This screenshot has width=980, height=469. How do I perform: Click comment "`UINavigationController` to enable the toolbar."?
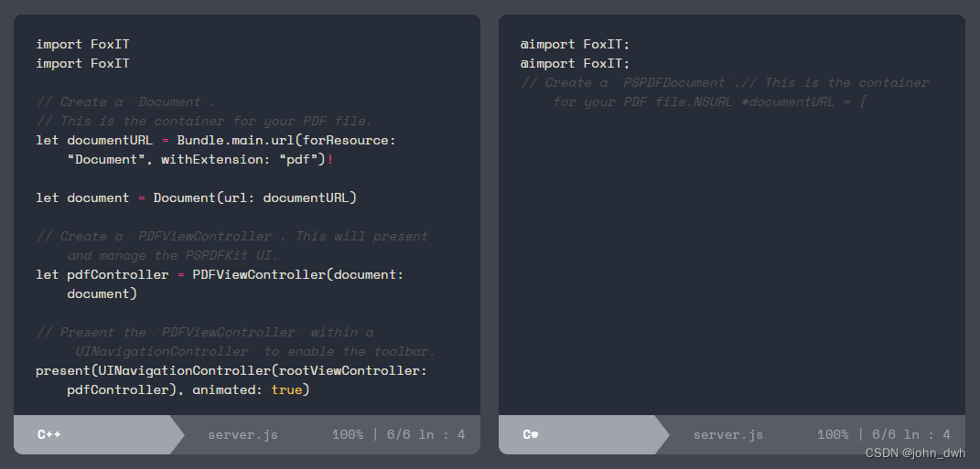pos(252,352)
